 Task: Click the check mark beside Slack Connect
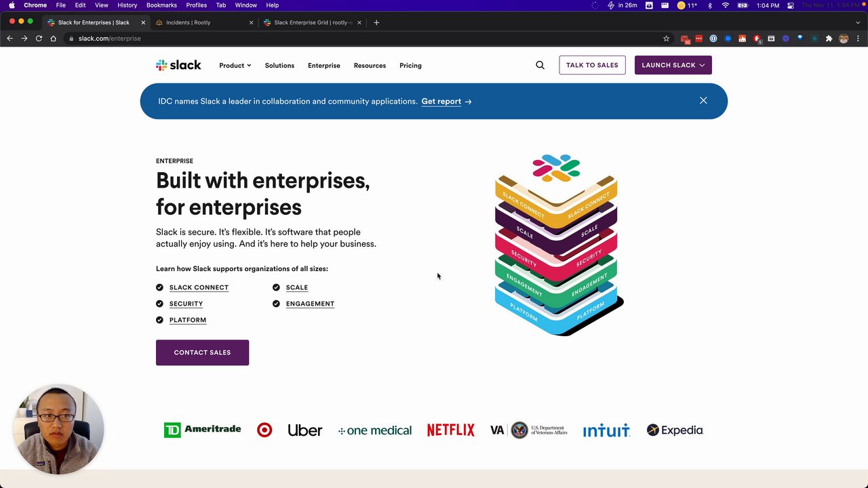tap(160, 287)
